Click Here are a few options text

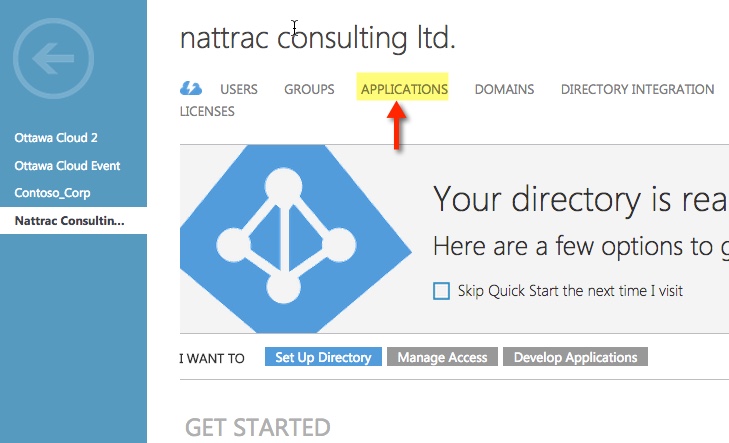pos(581,246)
